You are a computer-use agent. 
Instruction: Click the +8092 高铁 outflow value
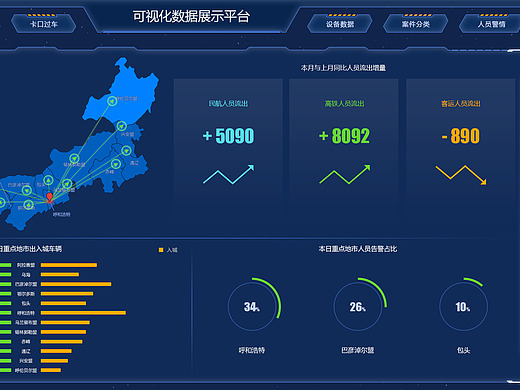(344, 136)
